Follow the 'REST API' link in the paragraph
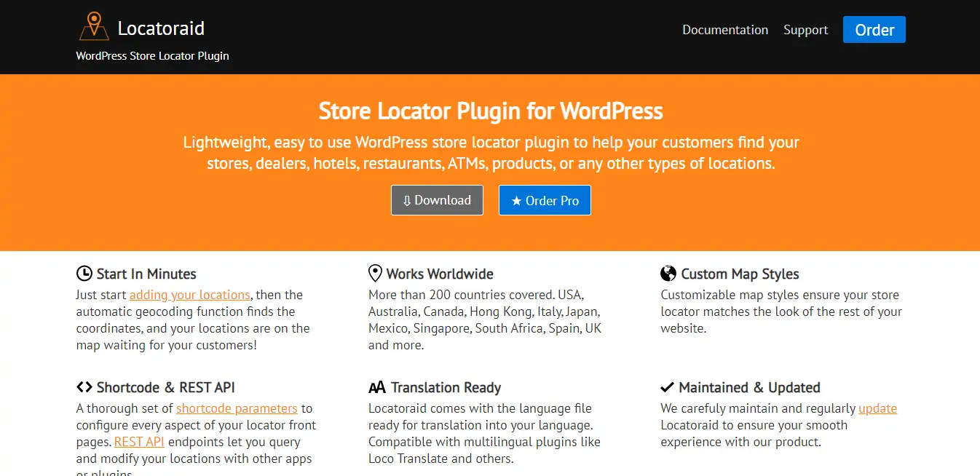Image resolution: width=980 pixels, height=476 pixels. [x=139, y=442]
